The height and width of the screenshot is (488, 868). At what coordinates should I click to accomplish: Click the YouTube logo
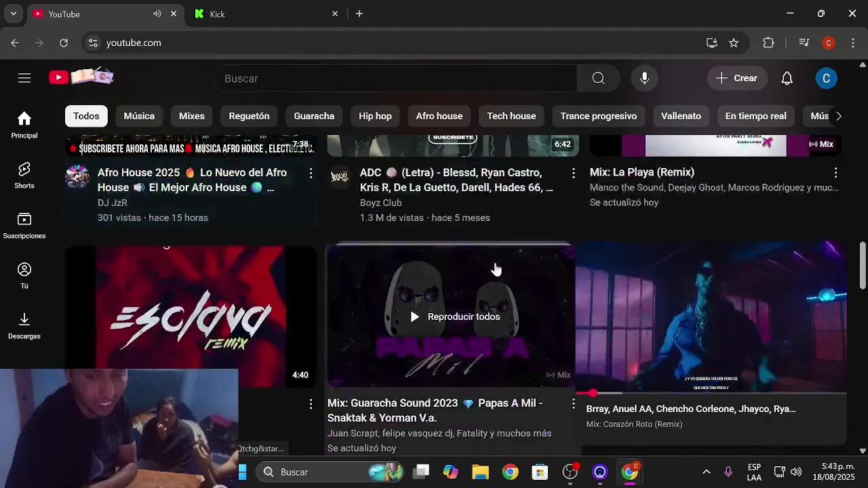(x=81, y=77)
